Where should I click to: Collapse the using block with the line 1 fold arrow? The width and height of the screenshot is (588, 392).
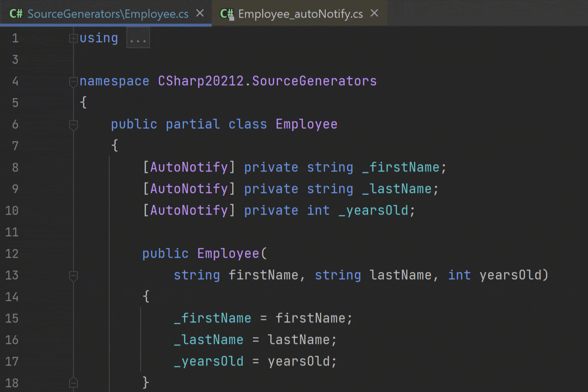pyautogui.click(x=73, y=38)
